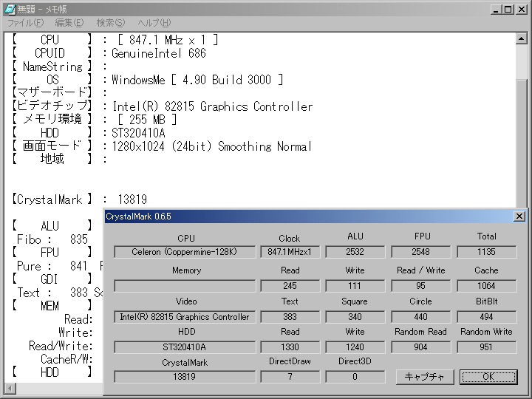
Task: Click the Pure : 841 line
Action: [52, 266]
